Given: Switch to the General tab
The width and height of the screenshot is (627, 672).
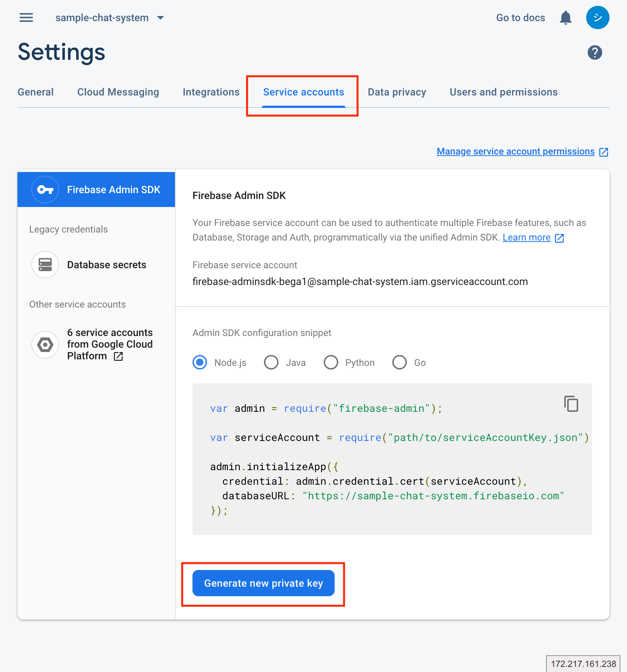Looking at the screenshot, I should click(36, 92).
